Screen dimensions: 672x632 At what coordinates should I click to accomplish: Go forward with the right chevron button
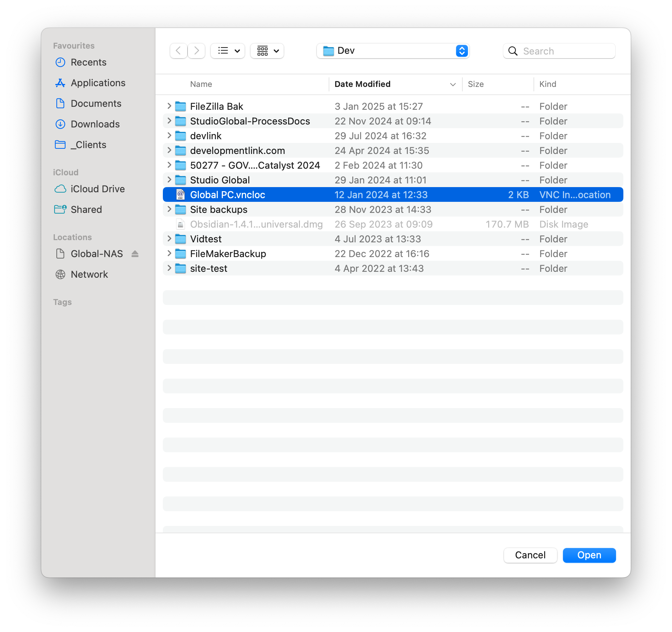(x=196, y=51)
